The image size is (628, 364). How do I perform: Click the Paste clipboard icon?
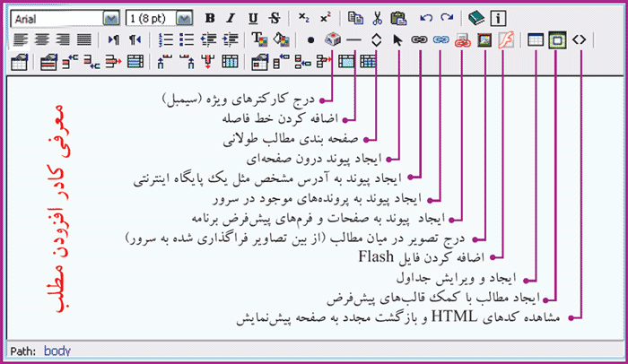pyautogui.click(x=398, y=17)
